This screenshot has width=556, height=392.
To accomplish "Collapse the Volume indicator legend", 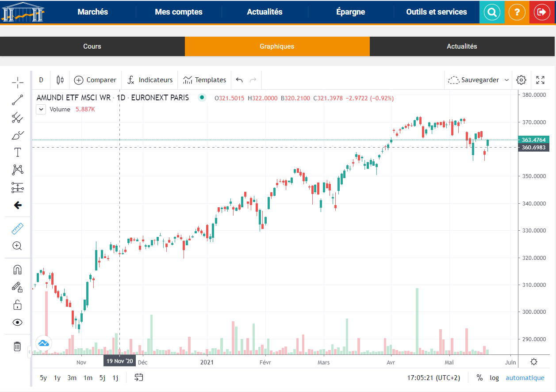I will point(41,110).
